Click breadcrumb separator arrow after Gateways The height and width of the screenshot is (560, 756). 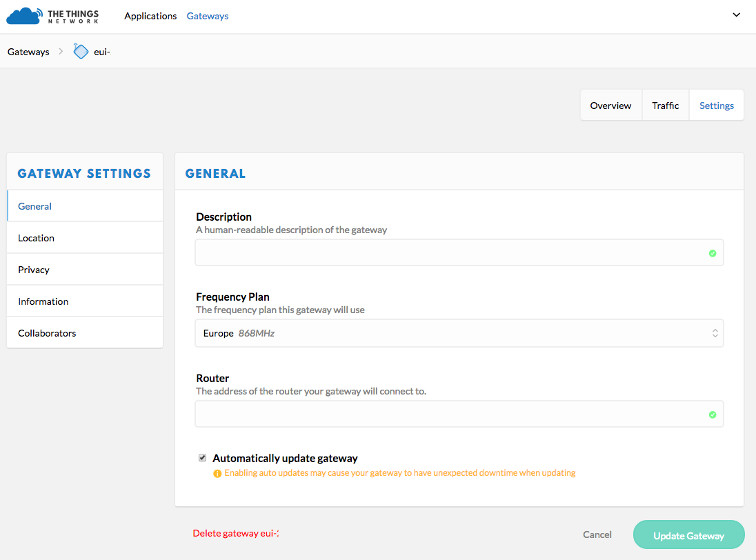tap(61, 52)
